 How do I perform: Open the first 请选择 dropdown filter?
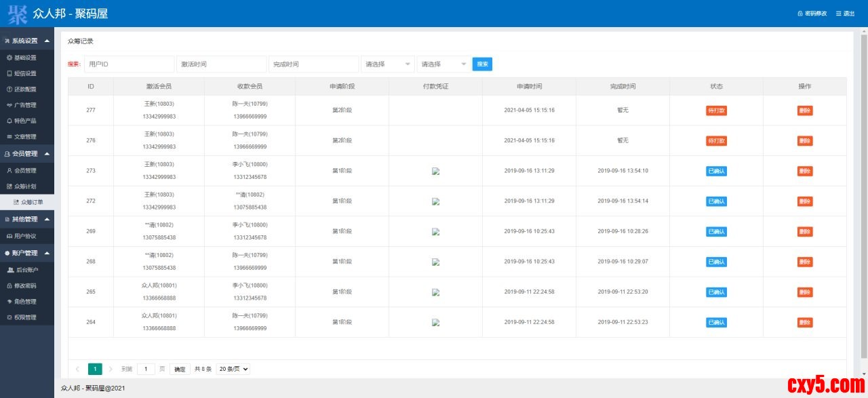tap(388, 64)
